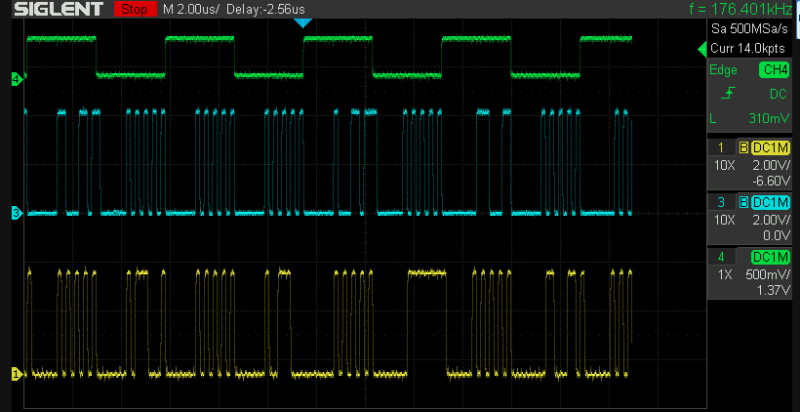The image size is (800, 412).
Task: Click the channel 1 bandwidth limit B icon
Action: [744, 148]
